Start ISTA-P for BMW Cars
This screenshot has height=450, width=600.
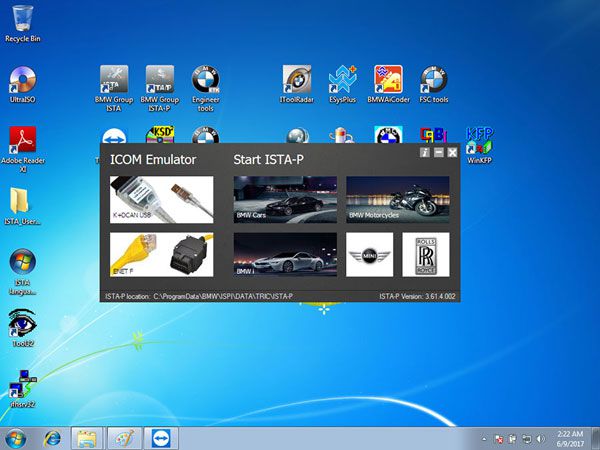coord(285,199)
